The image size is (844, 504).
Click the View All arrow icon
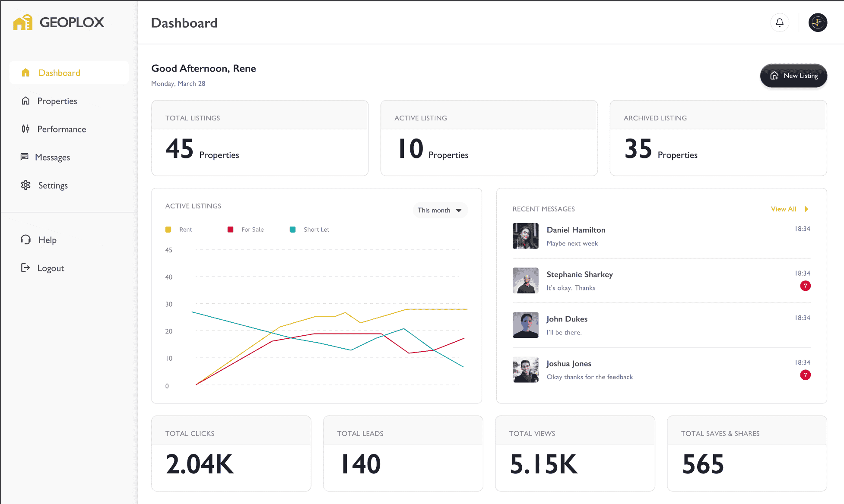point(806,209)
